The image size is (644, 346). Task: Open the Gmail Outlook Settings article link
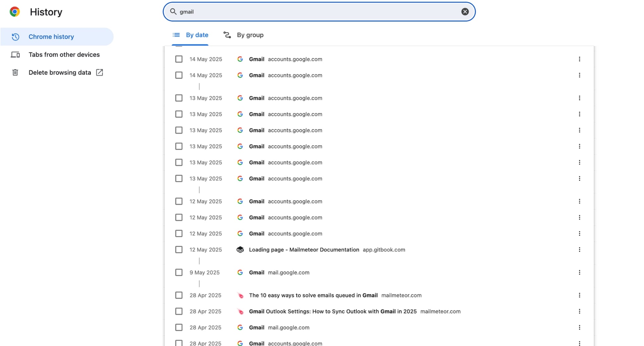[333, 311]
